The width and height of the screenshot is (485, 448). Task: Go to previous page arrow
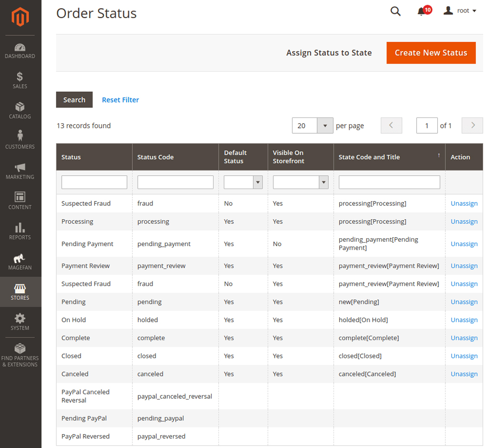pyautogui.click(x=391, y=126)
